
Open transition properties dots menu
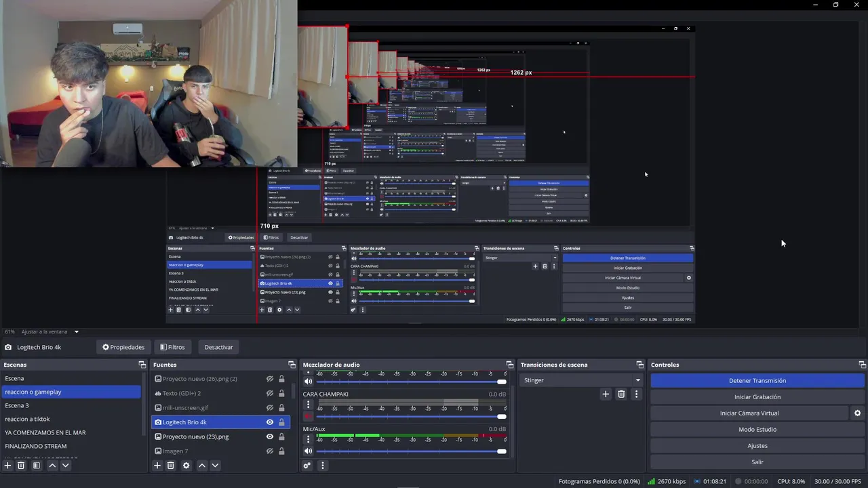click(x=636, y=394)
